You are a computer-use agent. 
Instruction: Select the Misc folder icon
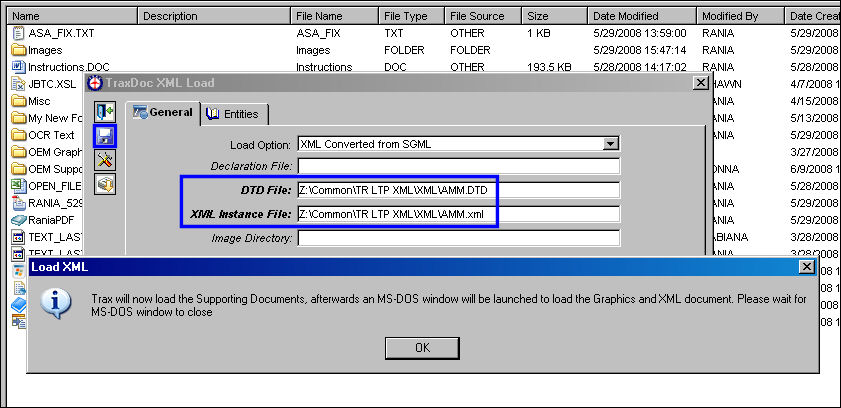coord(19,101)
